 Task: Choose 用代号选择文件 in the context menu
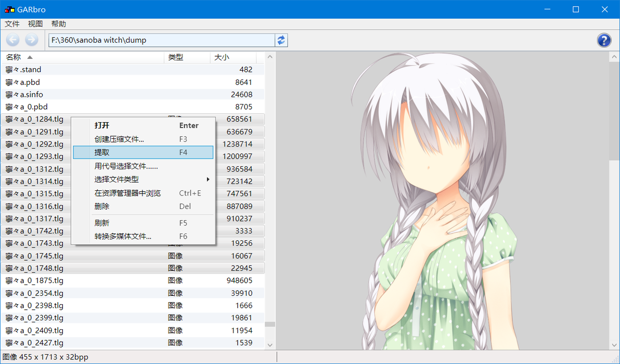(x=143, y=166)
